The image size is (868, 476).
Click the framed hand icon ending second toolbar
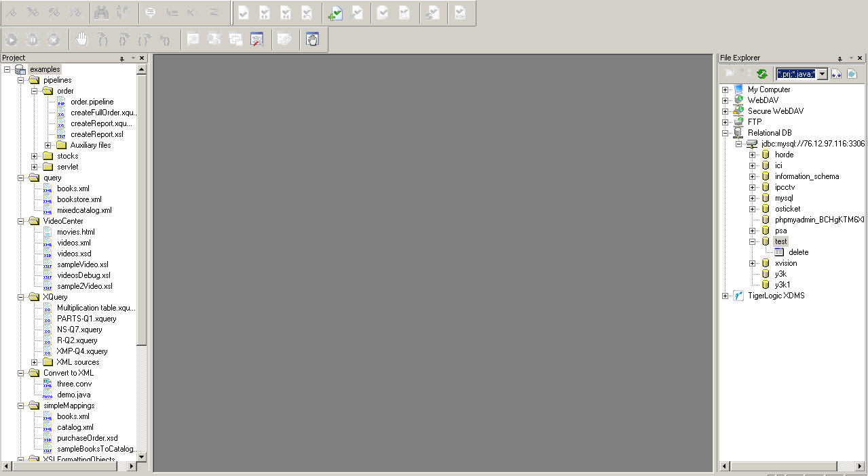click(312, 40)
